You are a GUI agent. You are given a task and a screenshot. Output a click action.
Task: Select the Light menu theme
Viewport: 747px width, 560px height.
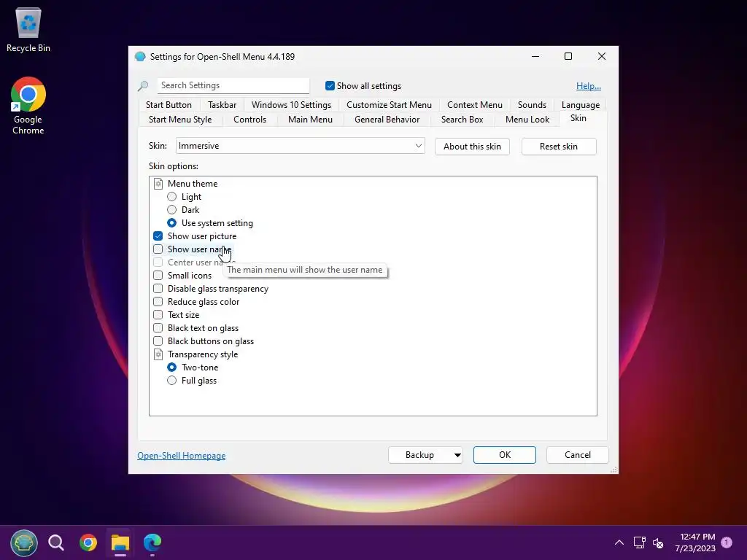(x=172, y=197)
